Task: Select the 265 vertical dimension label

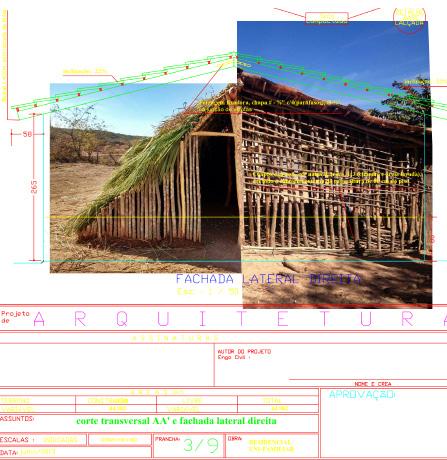Action: (x=34, y=187)
